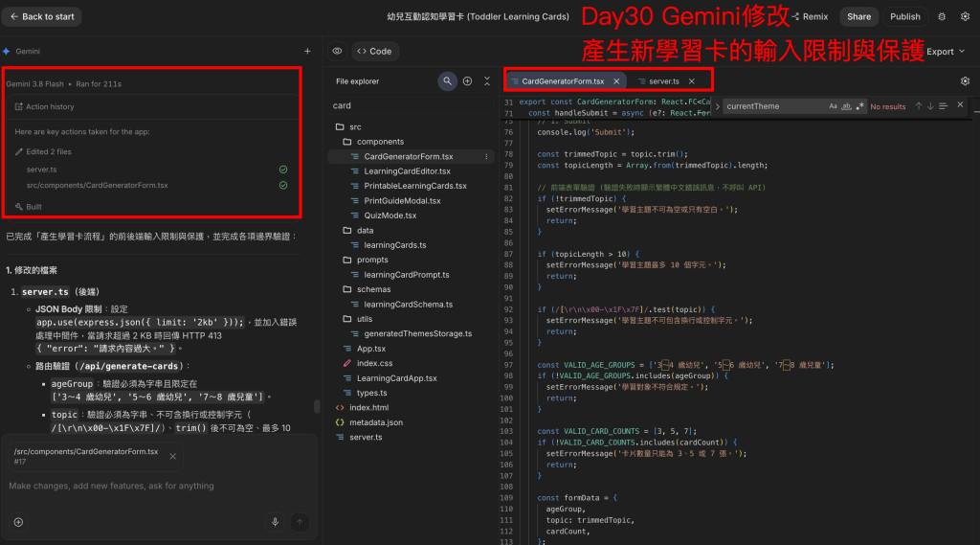Screen dimensions: 980x545
Task: Close the find bar
Action: (961, 105)
